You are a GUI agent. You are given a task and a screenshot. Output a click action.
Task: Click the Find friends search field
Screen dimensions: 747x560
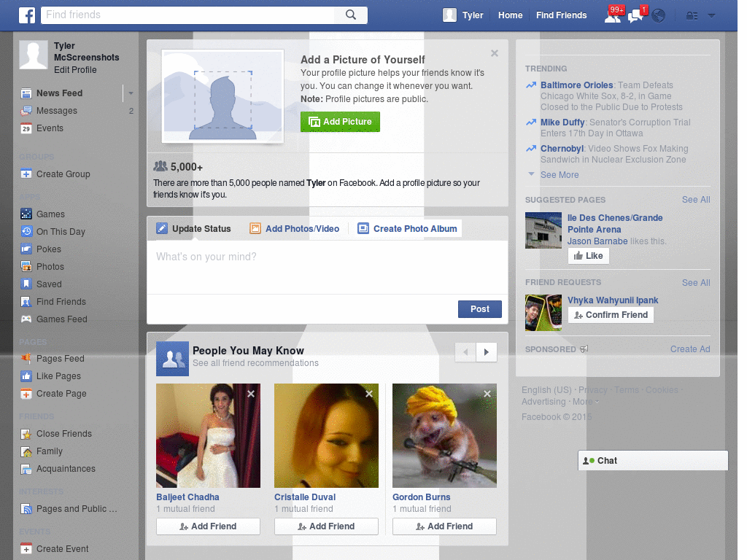point(187,15)
